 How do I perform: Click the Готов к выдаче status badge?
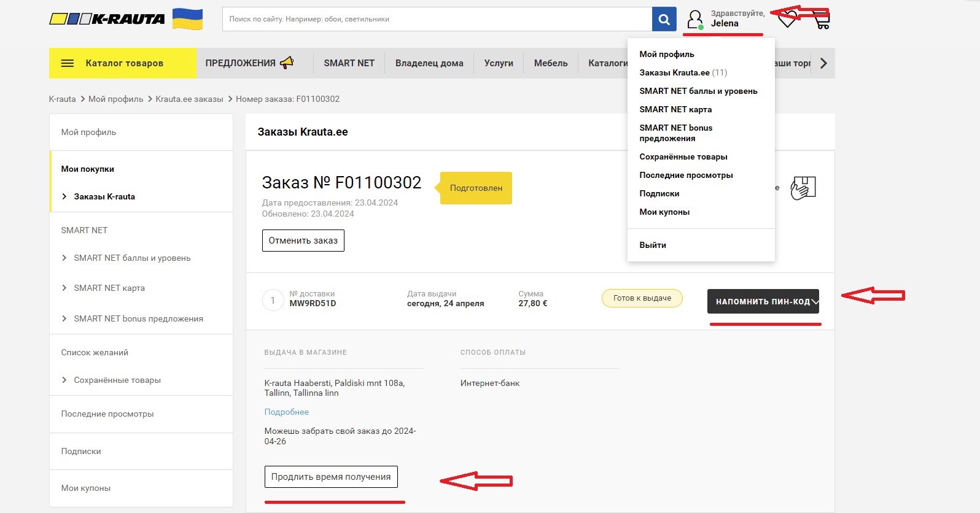642,298
